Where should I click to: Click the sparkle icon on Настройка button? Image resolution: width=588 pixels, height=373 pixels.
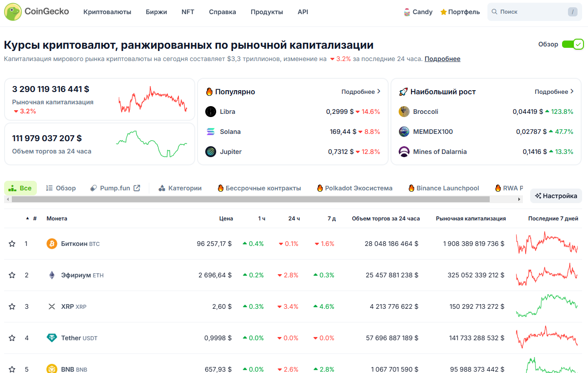click(538, 196)
